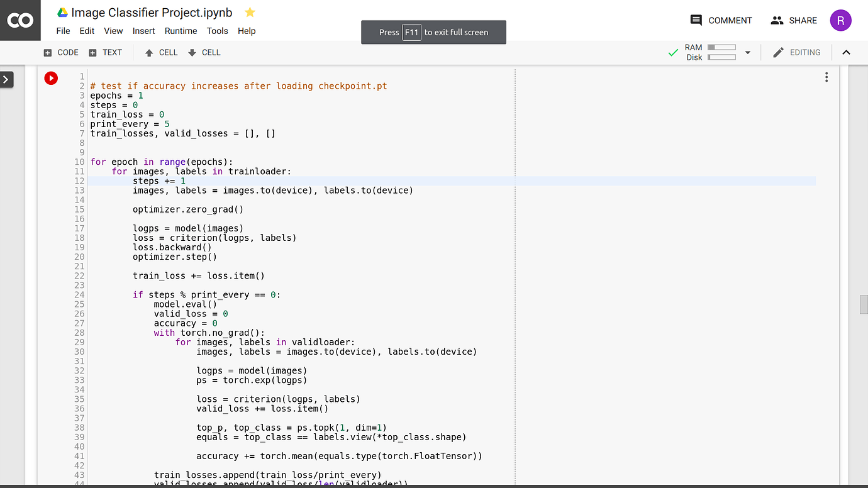Run the code cell with the play button
This screenshot has width=868, height=488.
tap(51, 78)
